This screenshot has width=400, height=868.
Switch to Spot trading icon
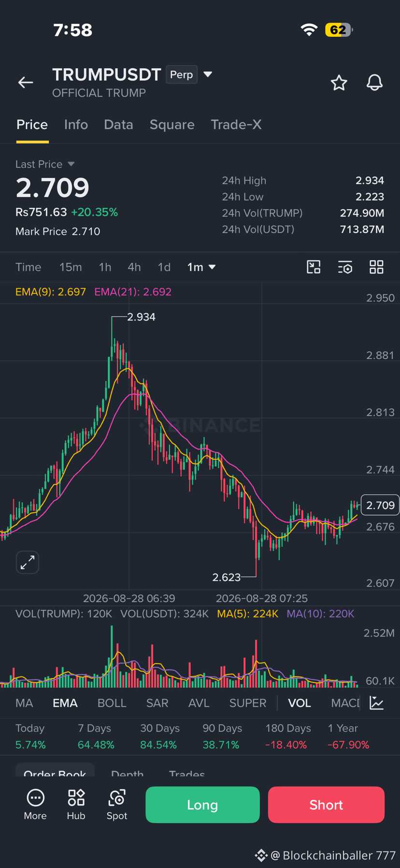(117, 798)
